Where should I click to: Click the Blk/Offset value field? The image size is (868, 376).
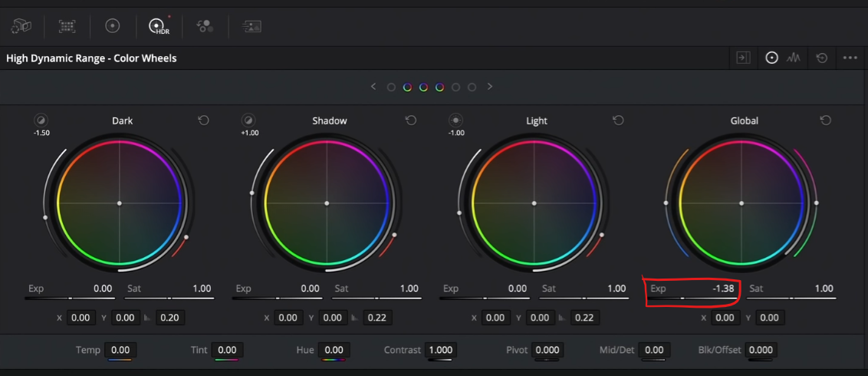coord(761,350)
